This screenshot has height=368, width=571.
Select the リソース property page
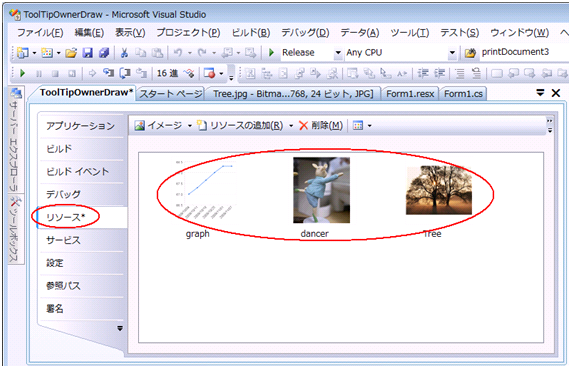82,217
